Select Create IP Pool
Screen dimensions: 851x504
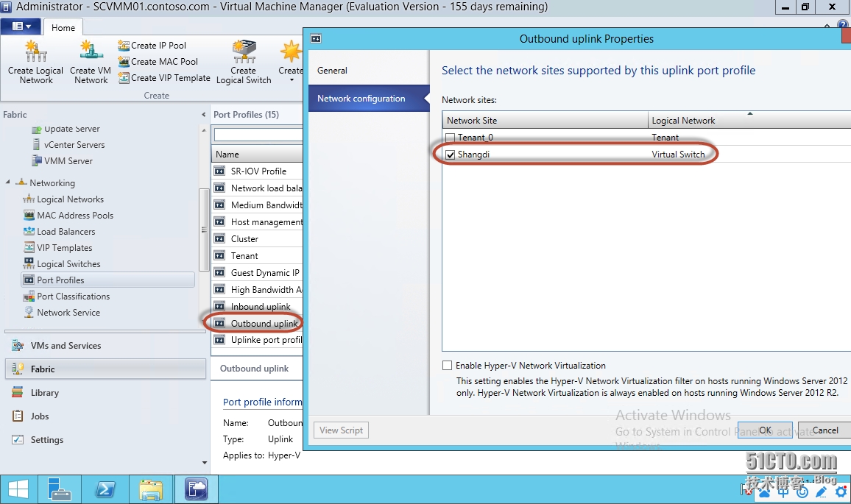tap(152, 46)
